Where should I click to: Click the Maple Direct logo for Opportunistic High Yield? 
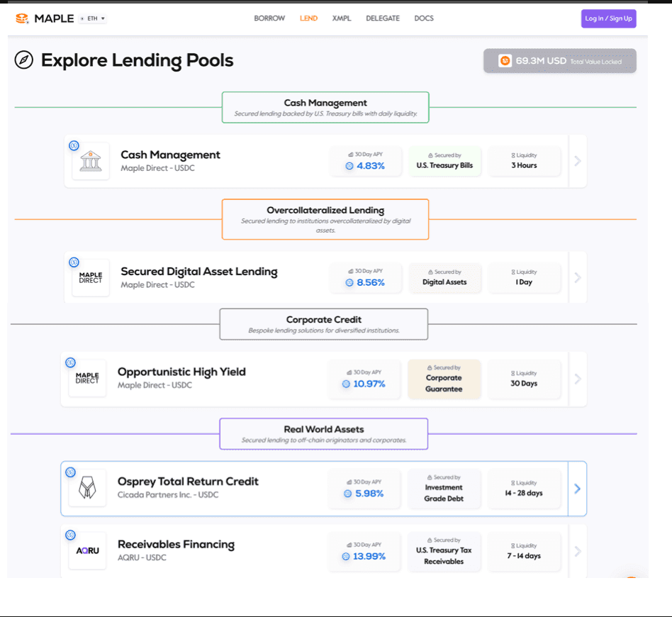tap(87, 379)
